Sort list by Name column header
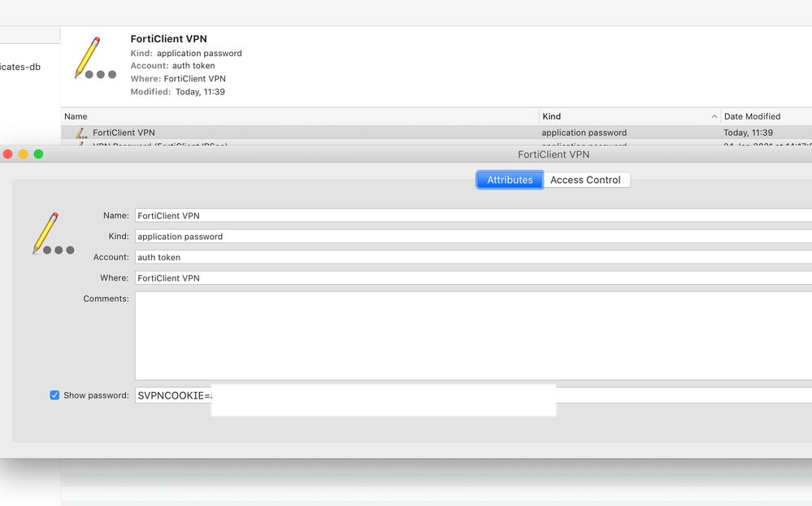This screenshot has height=506, width=812. [300, 116]
